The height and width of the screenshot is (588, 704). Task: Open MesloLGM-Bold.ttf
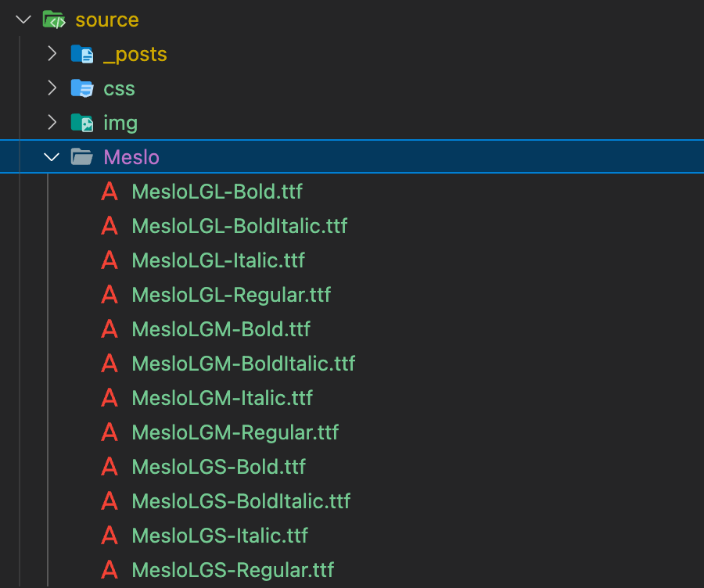[221, 328]
